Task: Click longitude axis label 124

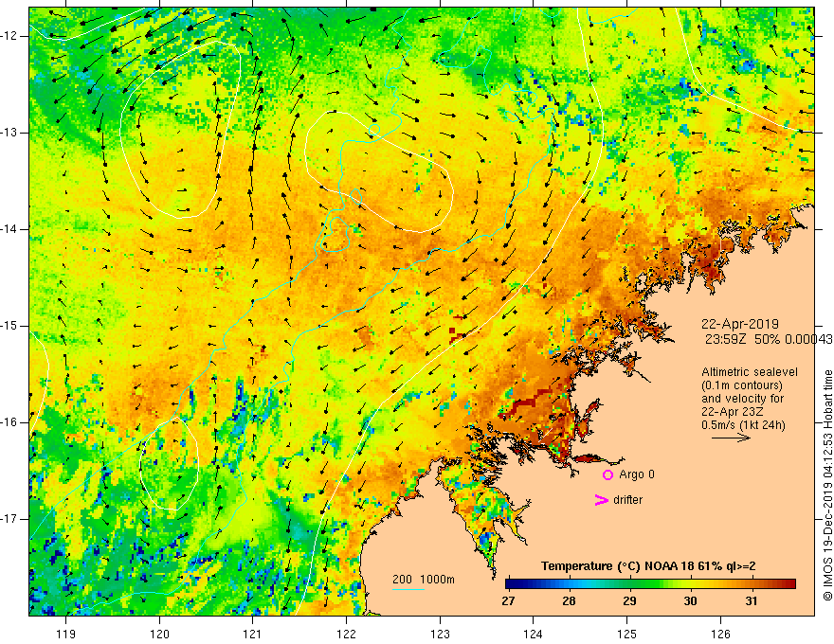Action: [534, 634]
